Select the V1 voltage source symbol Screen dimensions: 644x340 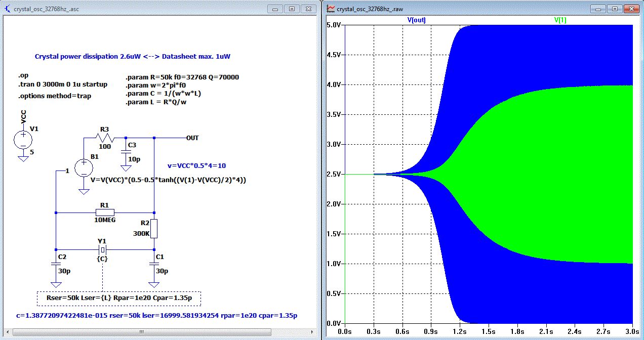23,139
